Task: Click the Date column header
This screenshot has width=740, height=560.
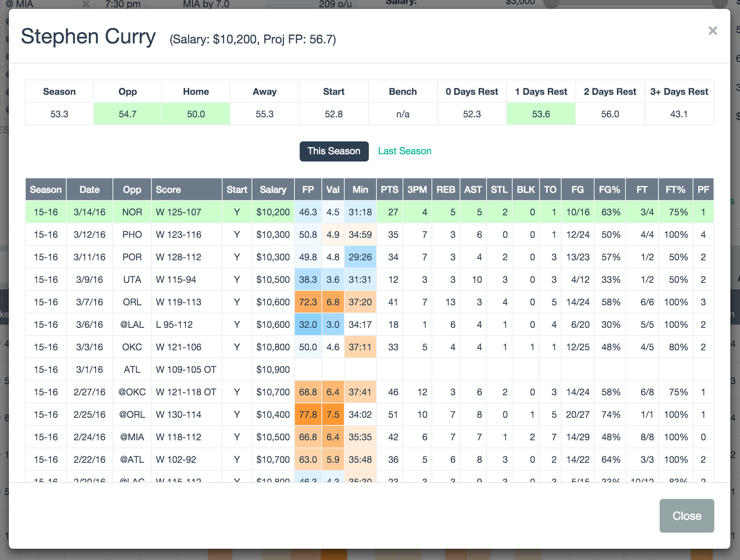Action: [x=89, y=190]
